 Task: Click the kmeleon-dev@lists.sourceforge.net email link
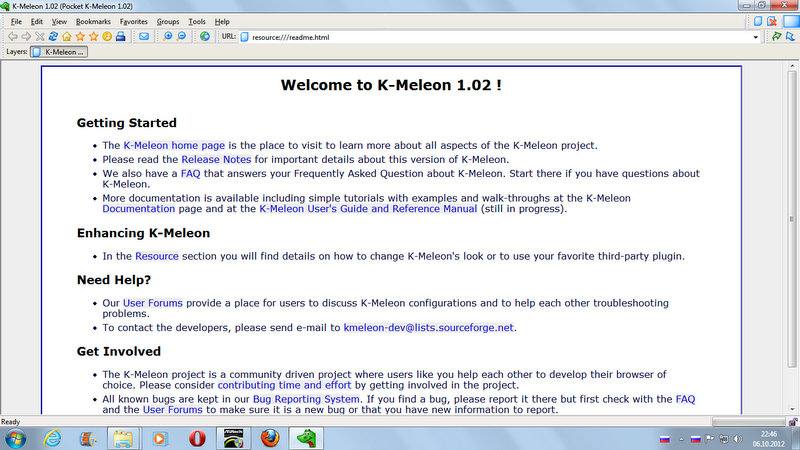coord(429,328)
